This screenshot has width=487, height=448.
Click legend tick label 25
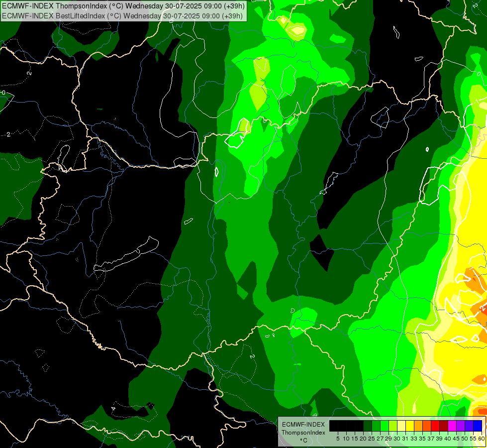(x=372, y=439)
